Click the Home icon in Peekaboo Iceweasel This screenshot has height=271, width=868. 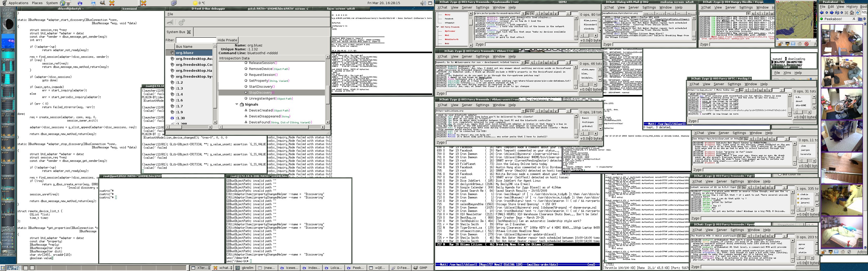pyautogui.click(x=852, y=12)
